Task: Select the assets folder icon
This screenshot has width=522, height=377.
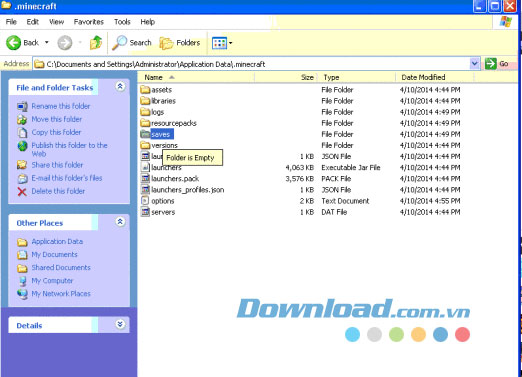Action: (x=145, y=89)
